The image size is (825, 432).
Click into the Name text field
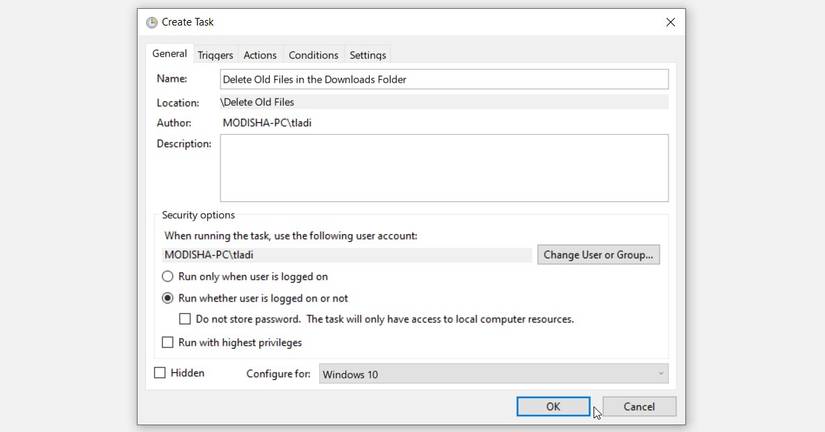[x=444, y=79]
